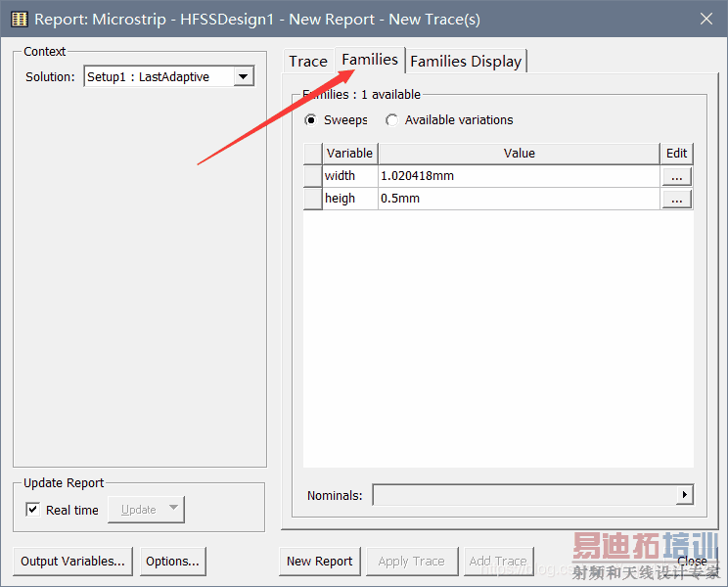Open the Update dropdown button
728x587 pixels.
click(146, 510)
